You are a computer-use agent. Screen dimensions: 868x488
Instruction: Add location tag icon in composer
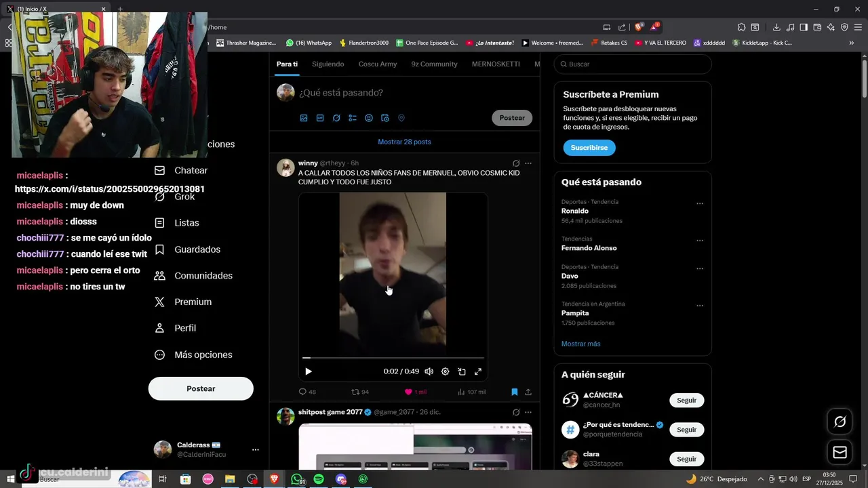click(401, 118)
